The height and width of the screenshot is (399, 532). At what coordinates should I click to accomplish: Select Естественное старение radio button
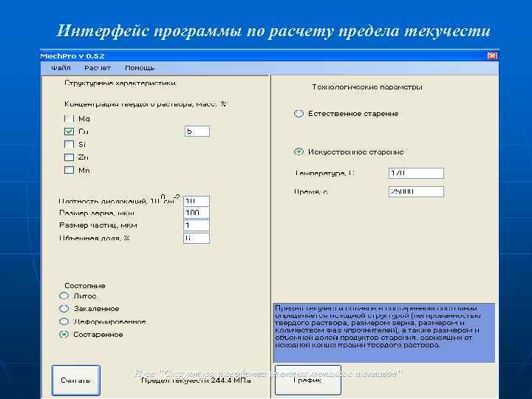point(299,114)
